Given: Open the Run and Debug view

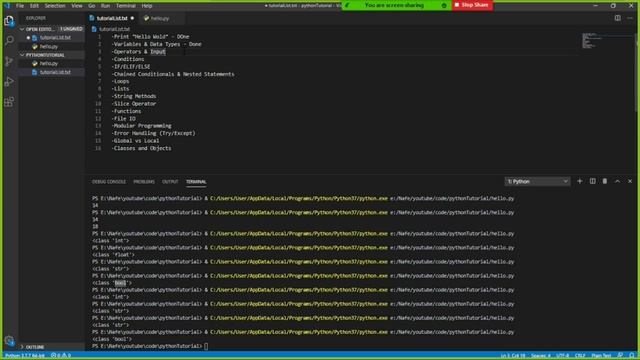Looking at the screenshot, I should coord(9,82).
